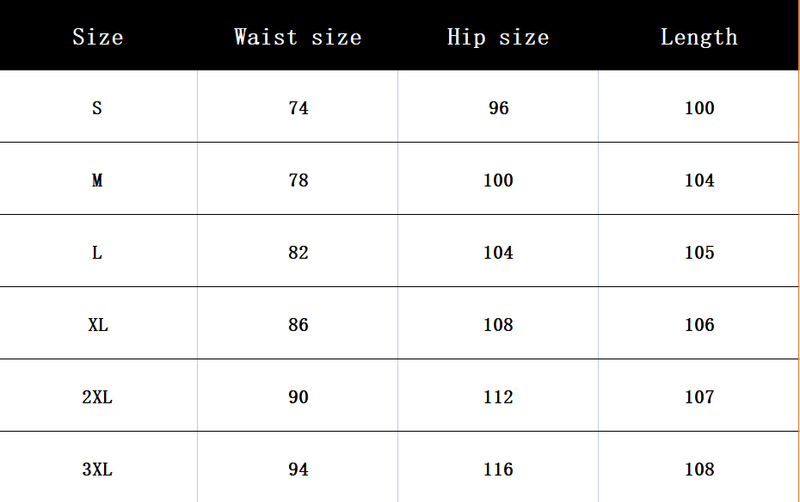Click waist value 74 for size S
The width and height of the screenshot is (800, 502).
(298, 108)
